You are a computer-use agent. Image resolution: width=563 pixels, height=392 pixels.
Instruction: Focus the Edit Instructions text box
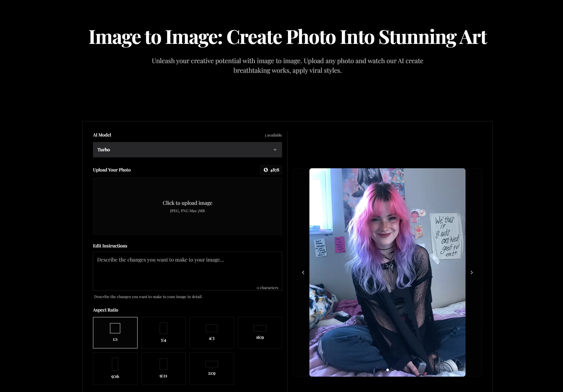click(x=187, y=271)
